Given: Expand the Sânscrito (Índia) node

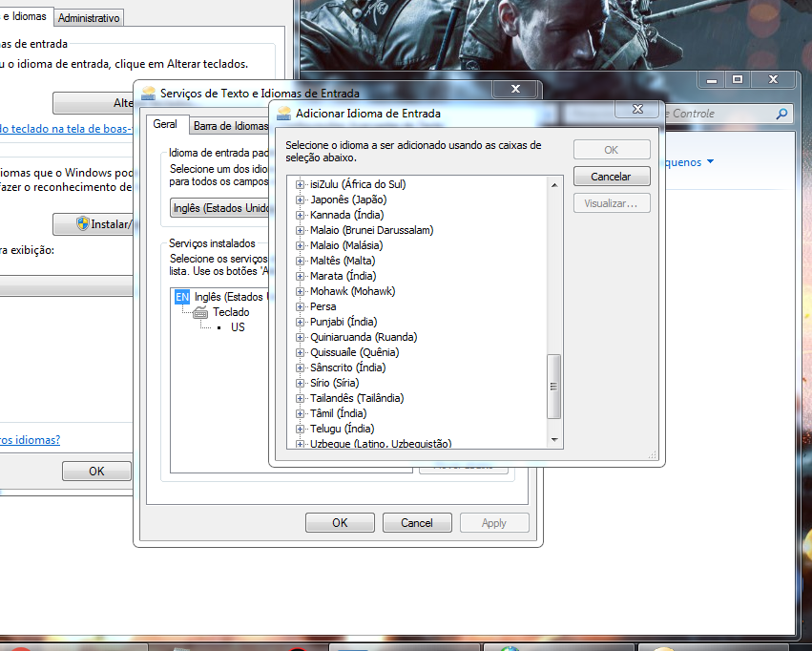Looking at the screenshot, I should tap(300, 367).
